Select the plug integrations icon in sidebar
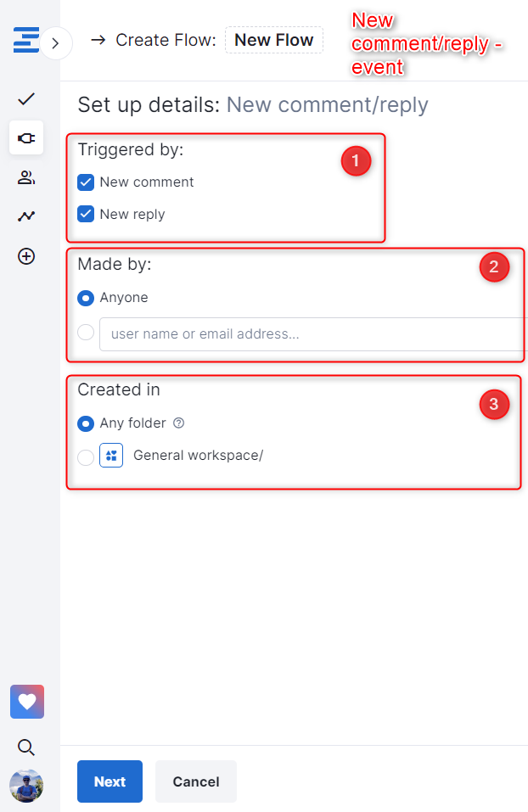This screenshot has height=812, width=528. pos(26,138)
